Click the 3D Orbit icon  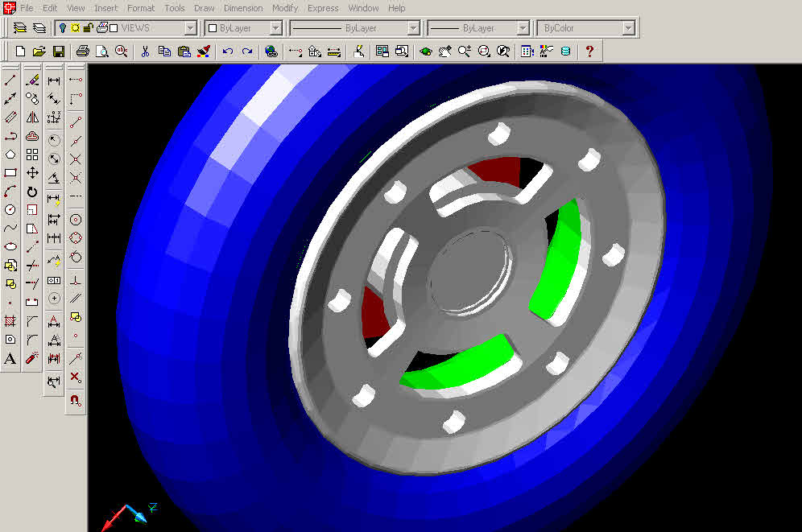(x=425, y=51)
